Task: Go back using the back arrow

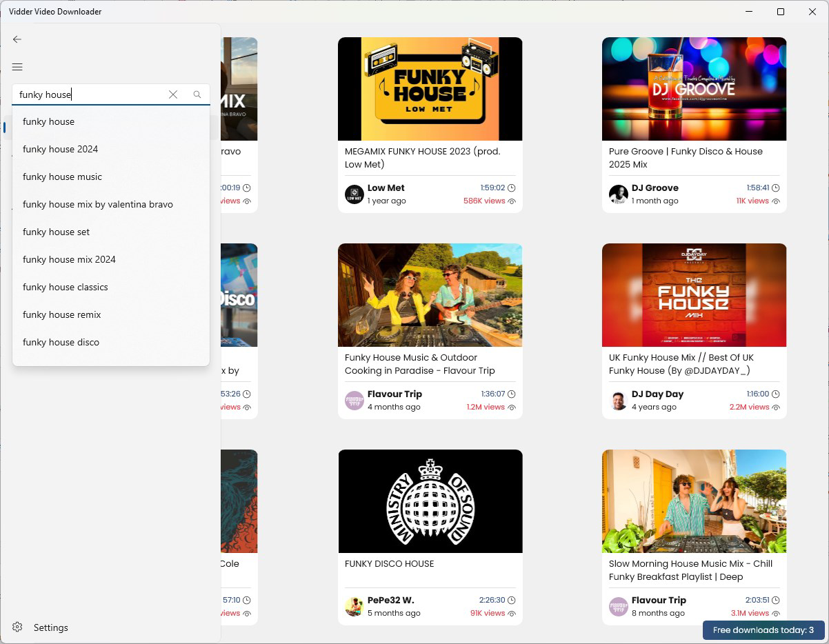Action: [17, 39]
